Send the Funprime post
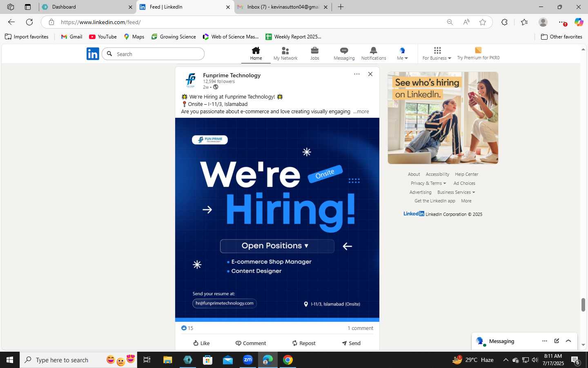Image resolution: width=588 pixels, height=368 pixels. (x=351, y=343)
